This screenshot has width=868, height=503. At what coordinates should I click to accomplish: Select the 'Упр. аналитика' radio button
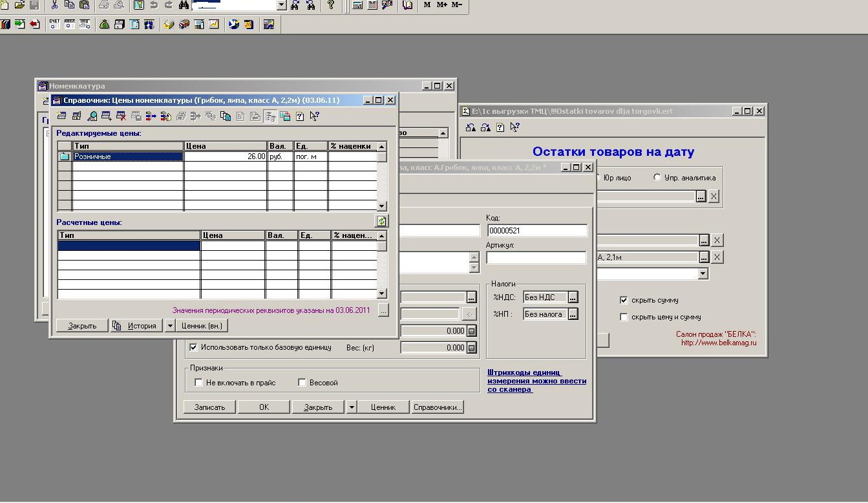(x=658, y=177)
